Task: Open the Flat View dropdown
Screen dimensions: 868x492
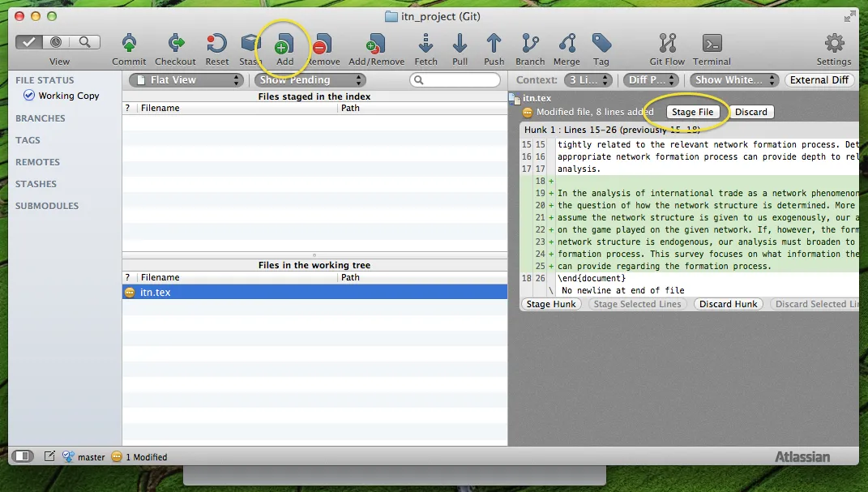Action: coord(185,79)
